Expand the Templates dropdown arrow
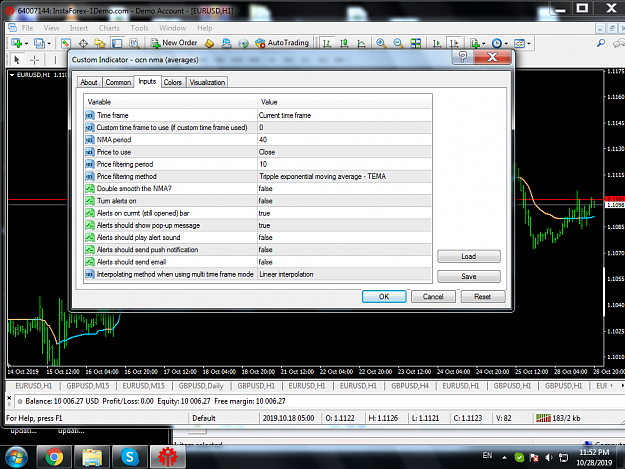This screenshot has width=625, height=469. coord(529,43)
